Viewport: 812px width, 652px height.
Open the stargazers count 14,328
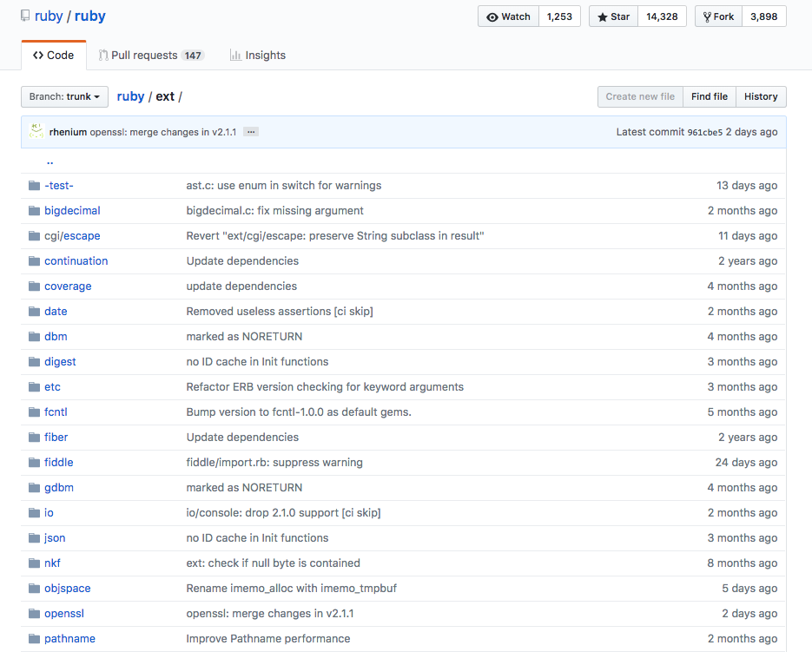coord(662,16)
